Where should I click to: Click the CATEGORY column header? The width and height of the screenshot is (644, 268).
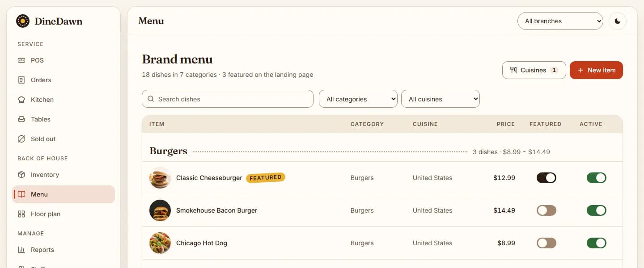tap(367, 124)
